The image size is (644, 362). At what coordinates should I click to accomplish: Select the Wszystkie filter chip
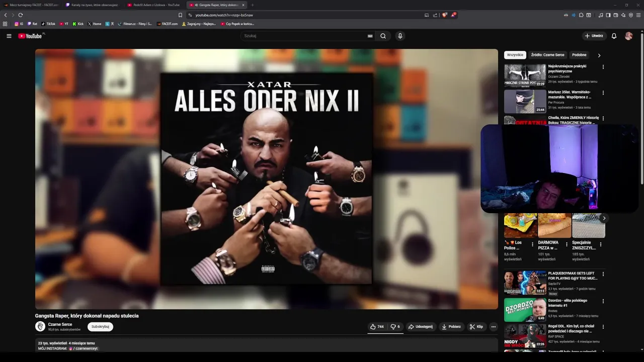click(x=515, y=55)
